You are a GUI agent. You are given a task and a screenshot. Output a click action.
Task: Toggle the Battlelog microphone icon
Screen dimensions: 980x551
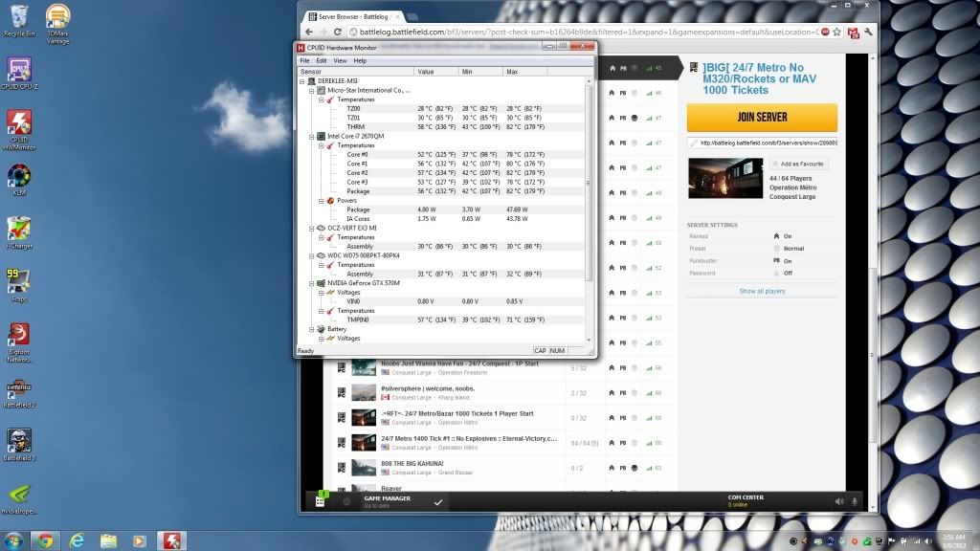pyautogui.click(x=855, y=501)
